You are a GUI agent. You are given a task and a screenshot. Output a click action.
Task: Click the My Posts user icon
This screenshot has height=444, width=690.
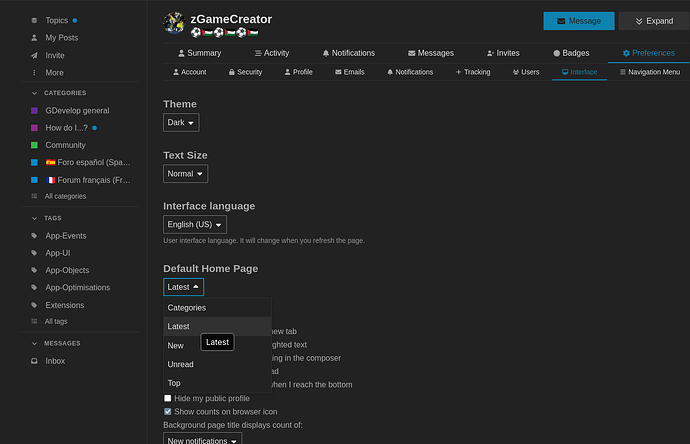point(34,37)
